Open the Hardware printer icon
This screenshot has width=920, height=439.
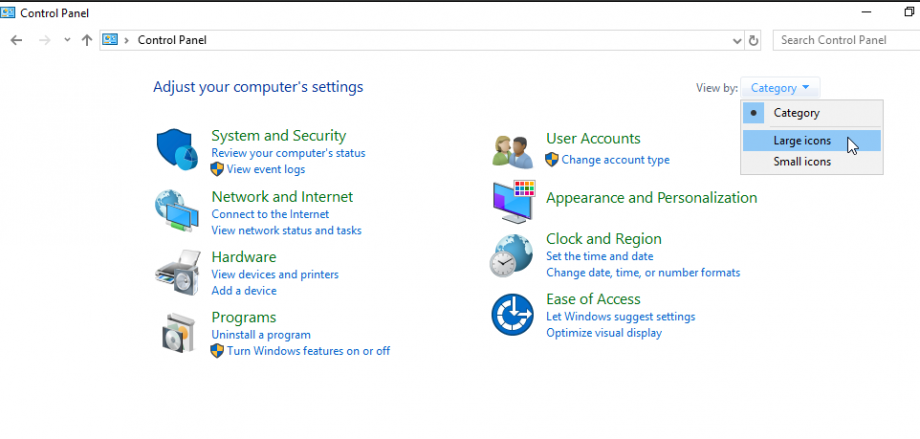[x=177, y=272]
